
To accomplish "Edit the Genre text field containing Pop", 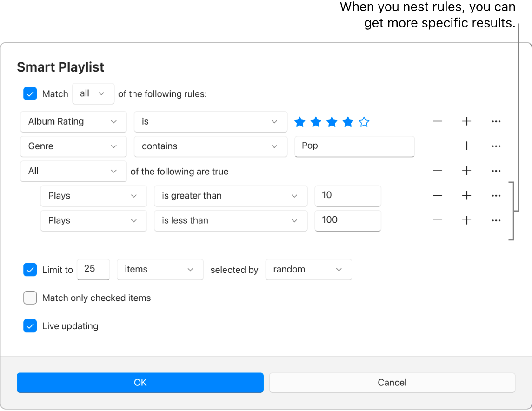I will coord(354,146).
